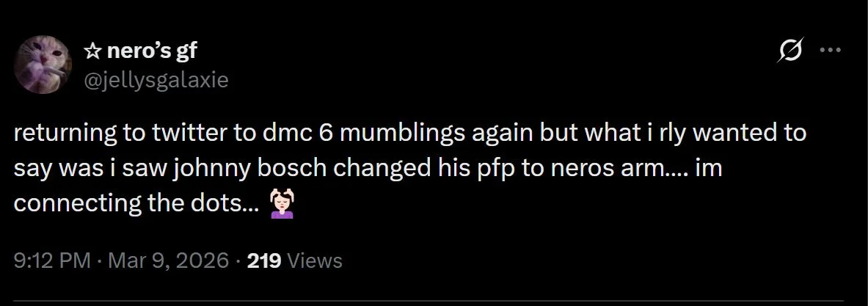Screen dimensions: 868x306
Task: Click "neros arm" in the tweet text
Action: point(634,169)
